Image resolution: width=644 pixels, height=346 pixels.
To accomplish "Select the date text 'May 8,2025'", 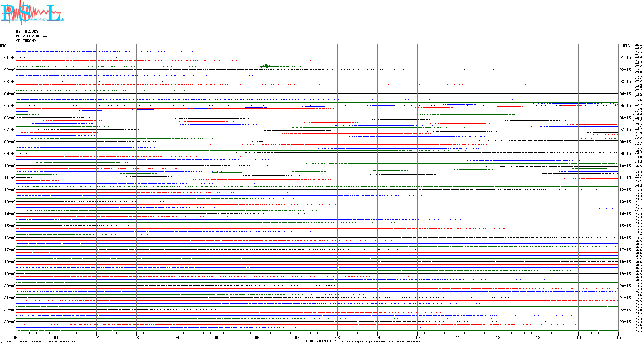I will [x=27, y=31].
